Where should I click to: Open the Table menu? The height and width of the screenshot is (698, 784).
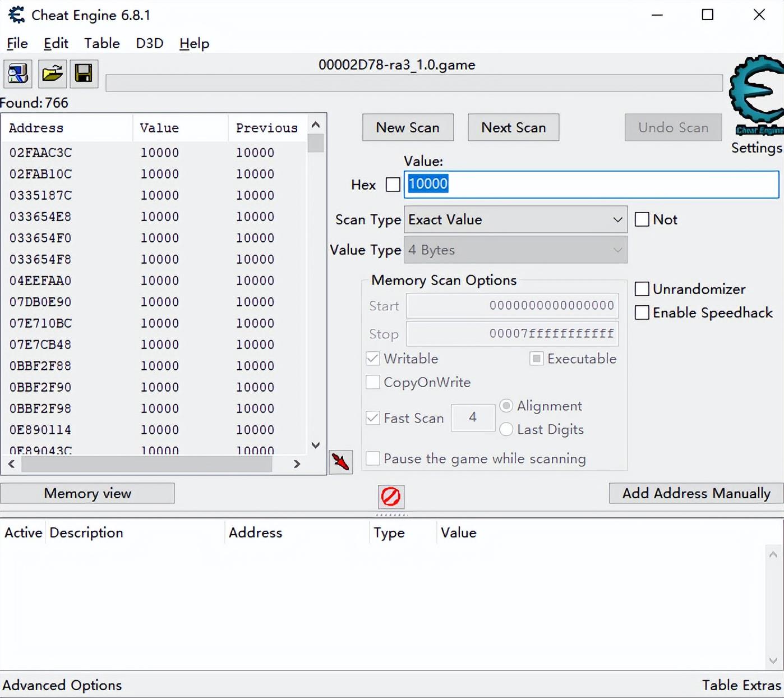(102, 43)
